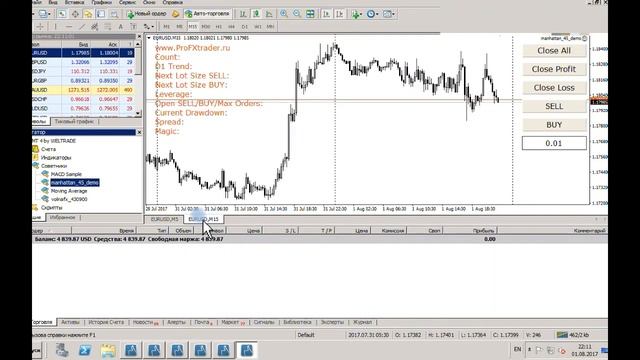Screen dimensions: 640x360
Task: Select volnafx_430900 expert advisor
Action: (69, 199)
